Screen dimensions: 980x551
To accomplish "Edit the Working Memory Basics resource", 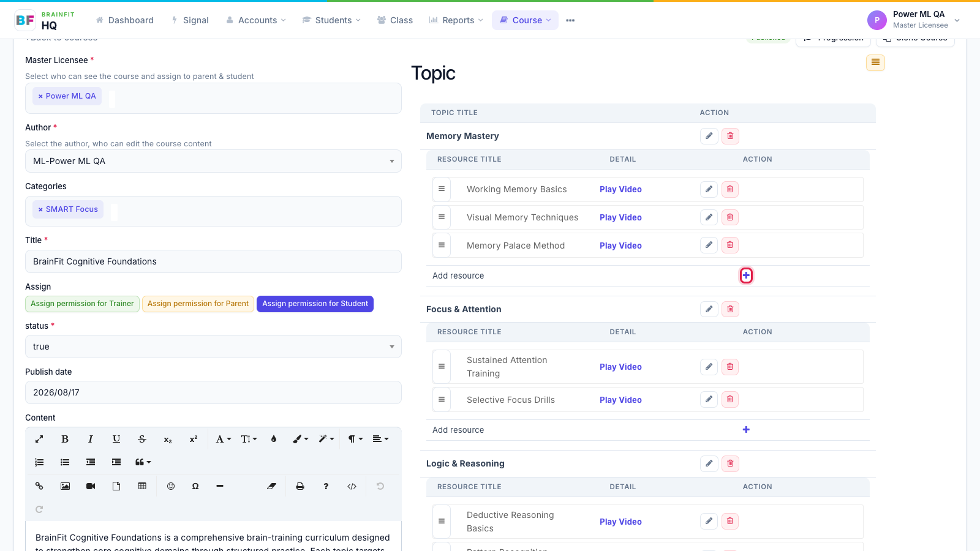I will (709, 189).
